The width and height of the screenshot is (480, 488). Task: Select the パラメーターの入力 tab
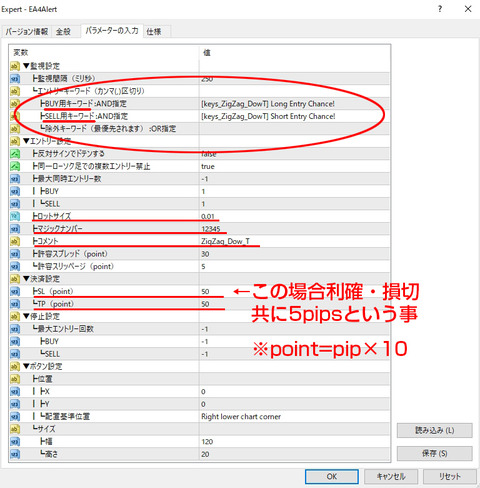click(x=112, y=31)
